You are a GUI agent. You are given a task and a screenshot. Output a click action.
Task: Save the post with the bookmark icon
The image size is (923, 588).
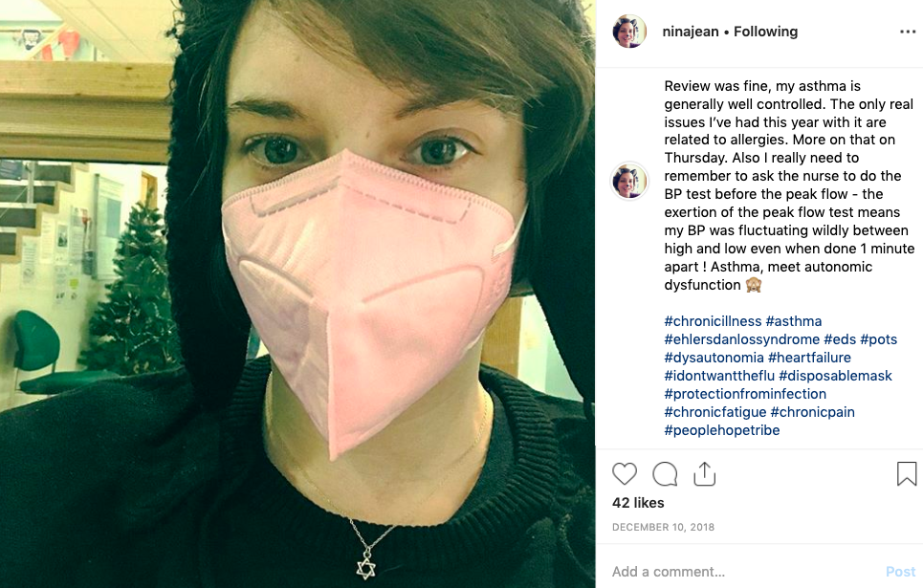click(x=907, y=474)
